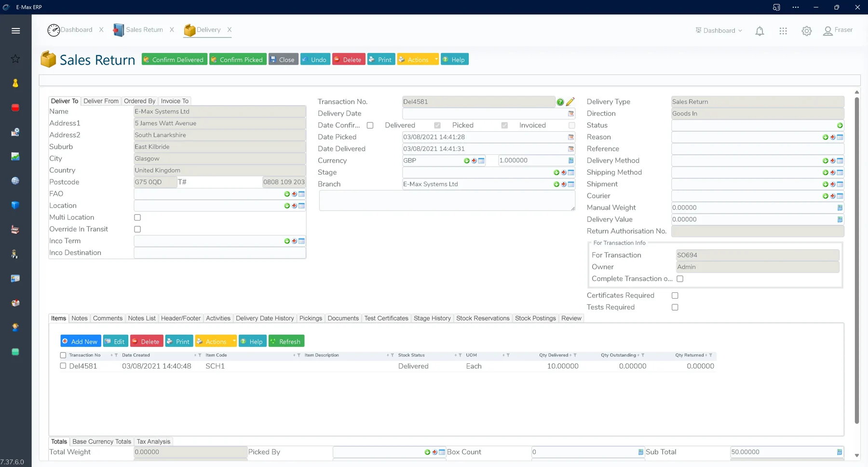868x467 pixels.
Task: Expand the top Actions dropdown arrow
Action: (x=436, y=59)
